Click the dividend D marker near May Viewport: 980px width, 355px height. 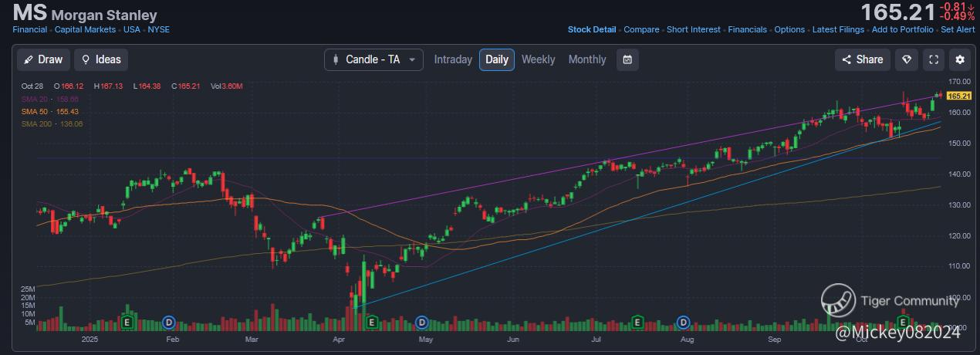coord(422,321)
